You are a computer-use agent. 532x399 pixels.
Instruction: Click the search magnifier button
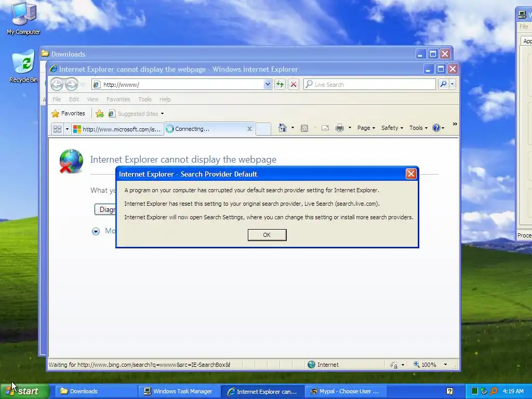pyautogui.click(x=443, y=84)
